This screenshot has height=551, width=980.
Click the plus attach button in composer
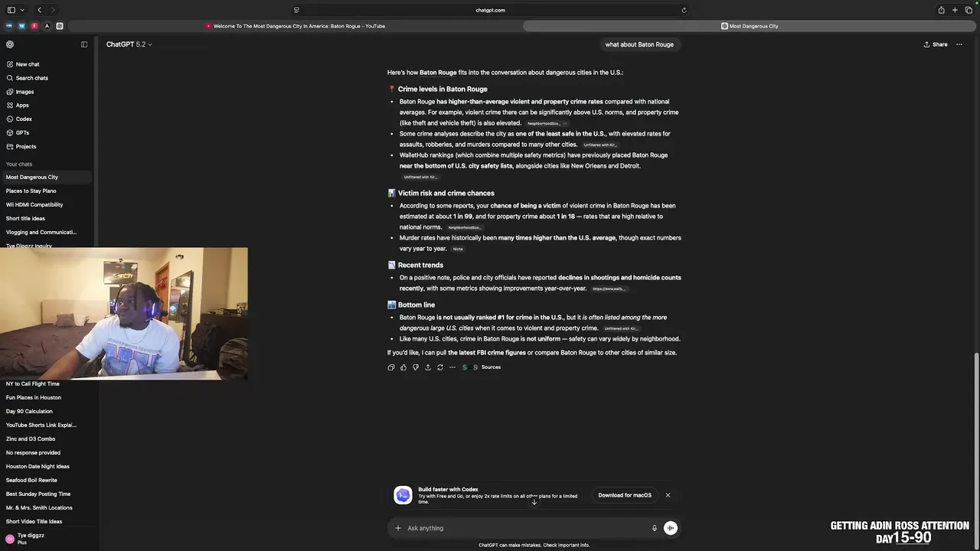tap(397, 528)
